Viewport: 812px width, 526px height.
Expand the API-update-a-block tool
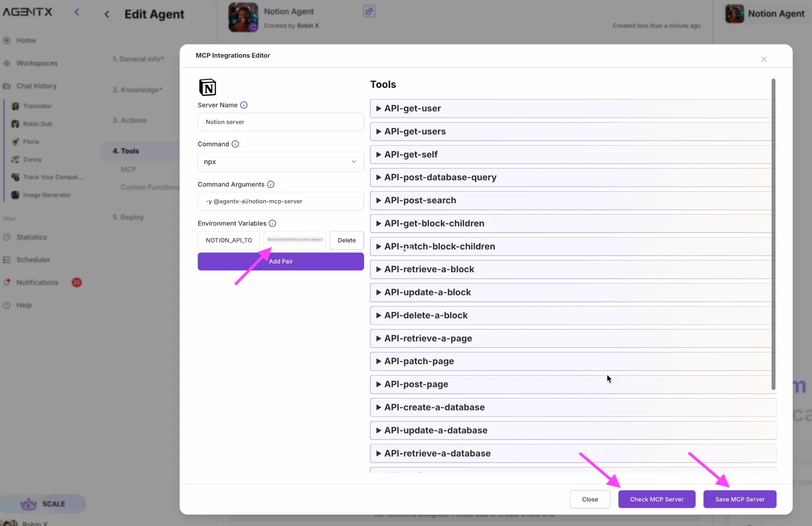pyautogui.click(x=573, y=293)
